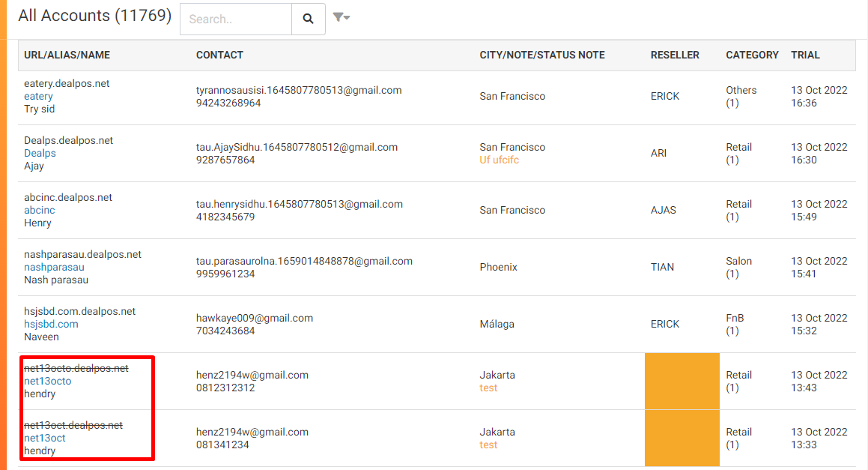Open the hsjsbd.com account link
Viewport: 868px width, 470px height.
pyautogui.click(x=51, y=325)
